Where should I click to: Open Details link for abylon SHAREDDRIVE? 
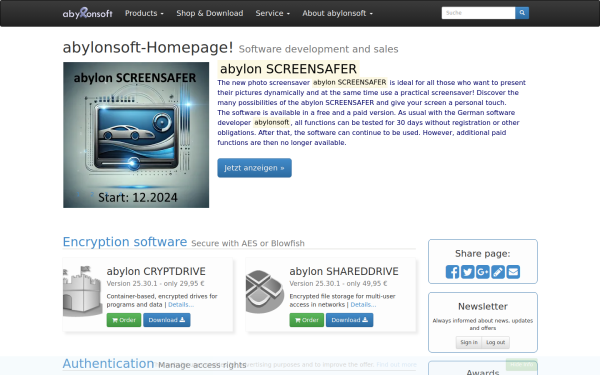click(363, 305)
